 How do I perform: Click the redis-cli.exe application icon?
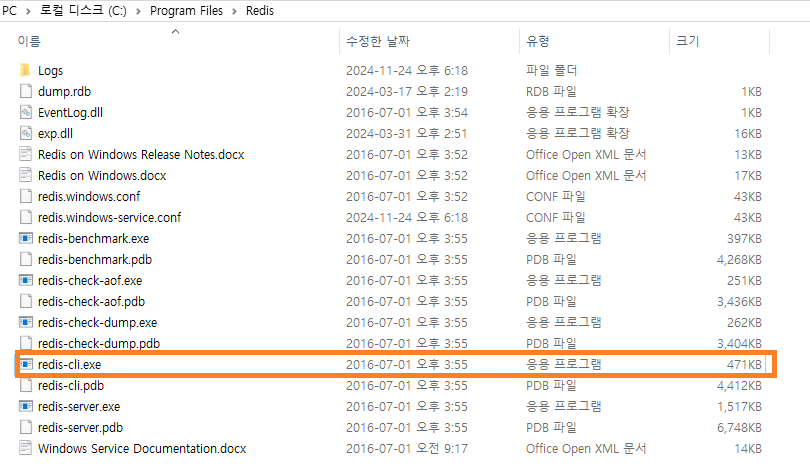pyautogui.click(x=25, y=364)
